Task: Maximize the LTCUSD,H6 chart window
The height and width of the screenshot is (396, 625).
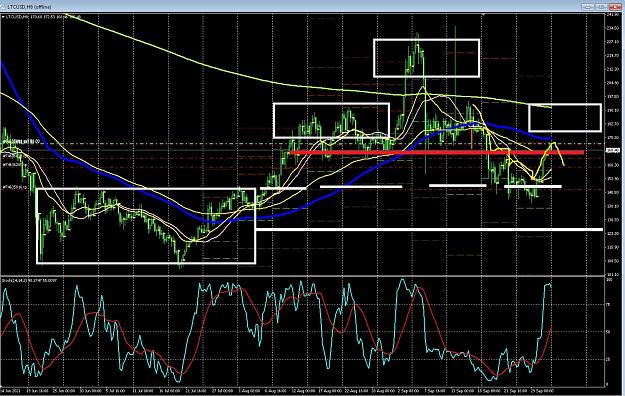Action: point(601,7)
